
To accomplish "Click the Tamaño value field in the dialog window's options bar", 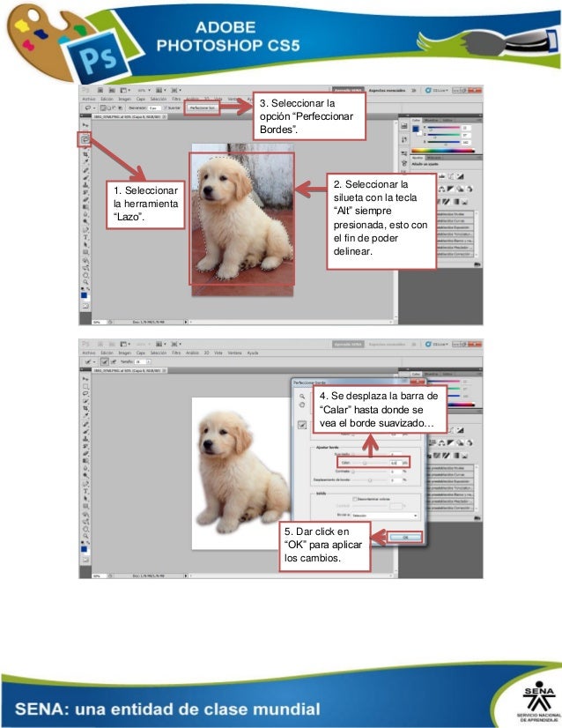I will [x=139, y=361].
